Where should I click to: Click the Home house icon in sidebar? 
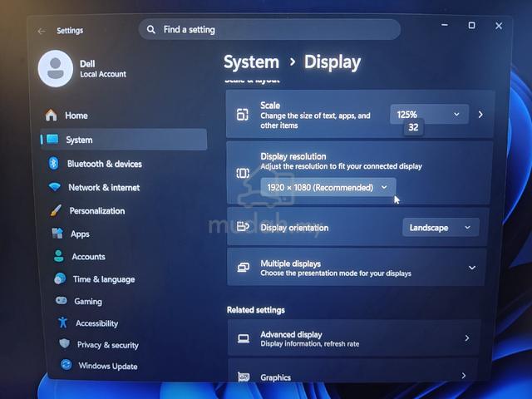pos(51,116)
